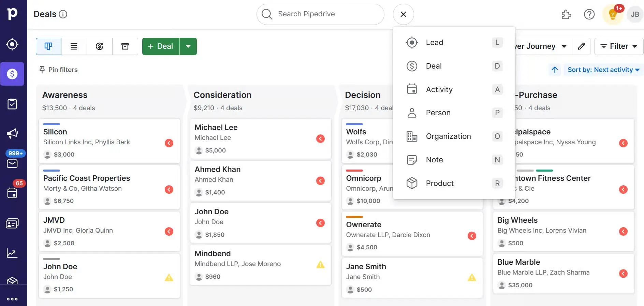Click overdue activity icon on JMVD deal

(x=169, y=231)
